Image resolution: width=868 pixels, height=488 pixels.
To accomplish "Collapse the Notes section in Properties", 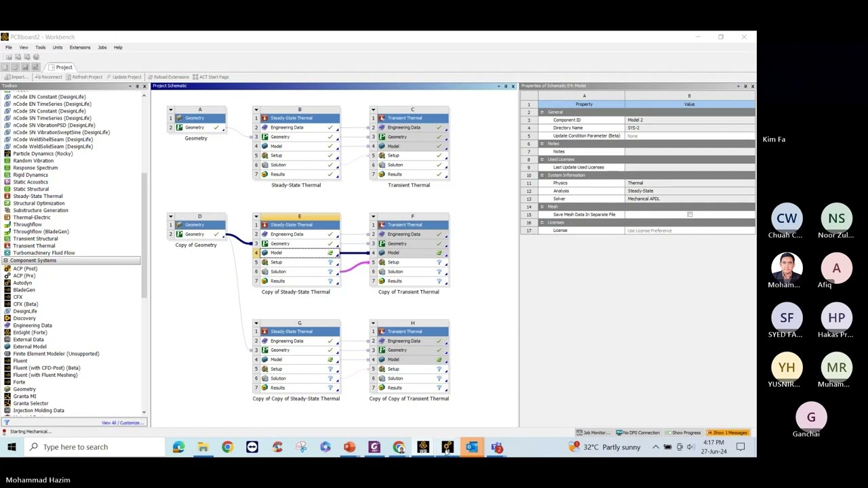I will click(x=542, y=144).
